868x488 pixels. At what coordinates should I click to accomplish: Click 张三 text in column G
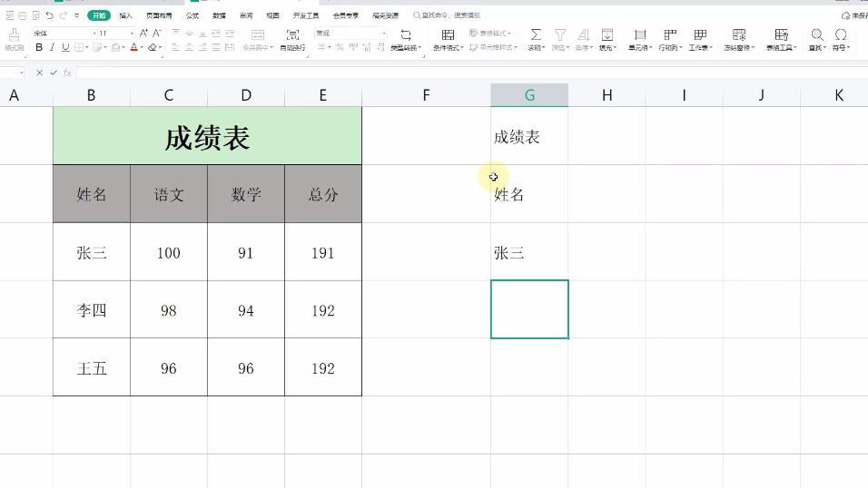508,253
